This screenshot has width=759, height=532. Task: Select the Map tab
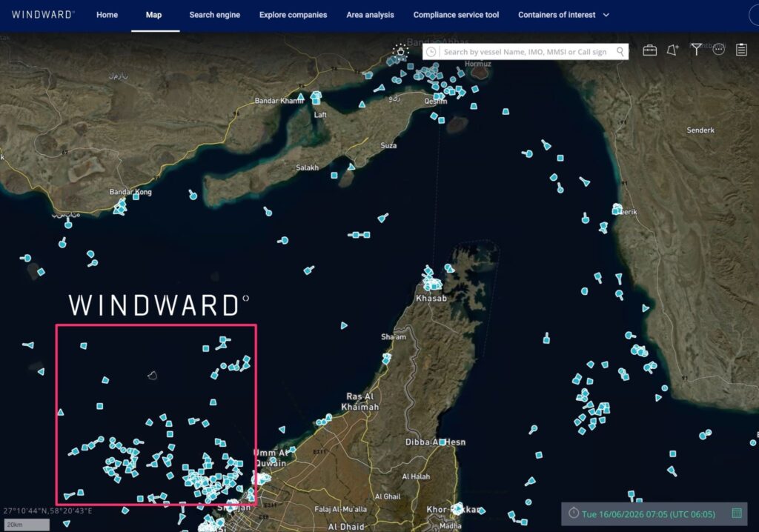point(154,15)
